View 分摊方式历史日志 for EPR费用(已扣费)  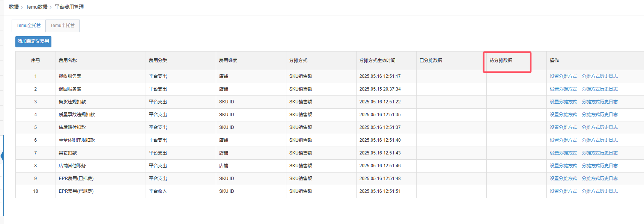[x=599, y=179]
